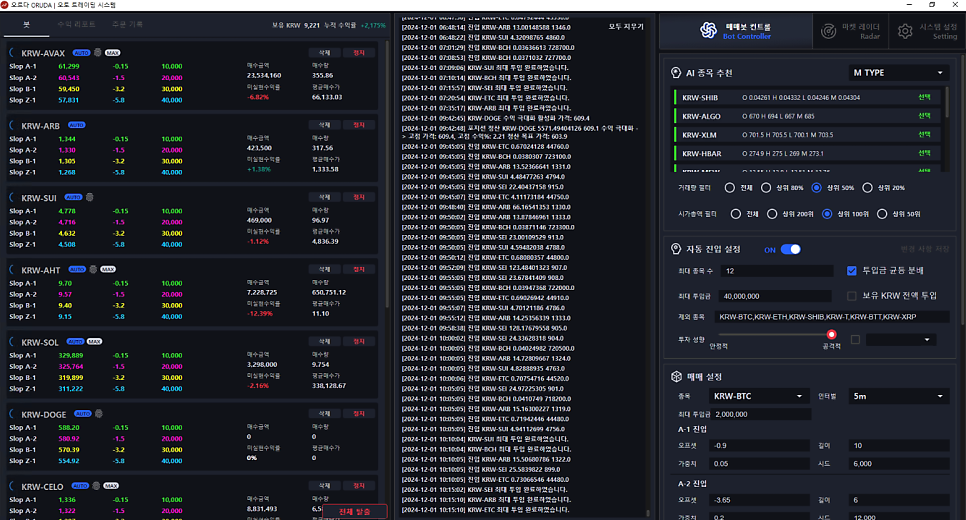Viewport: 966px width, 520px height.
Task: Click the ORUDA app logo in title bar
Action: (x=5, y=4)
